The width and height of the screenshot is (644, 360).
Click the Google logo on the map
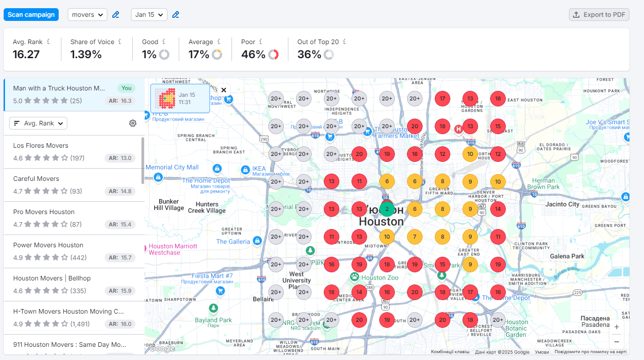(162, 349)
